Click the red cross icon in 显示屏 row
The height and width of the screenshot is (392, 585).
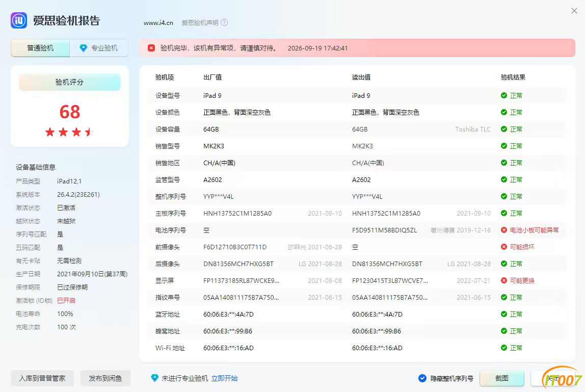point(503,280)
